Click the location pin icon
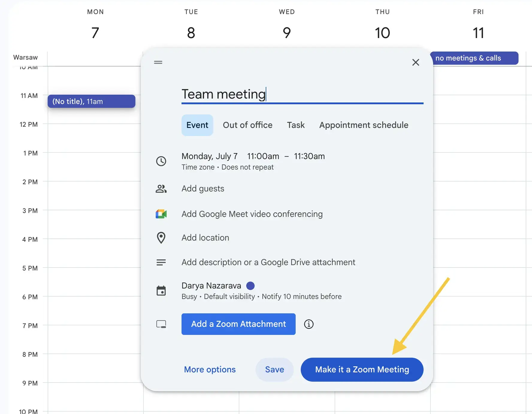 point(161,238)
